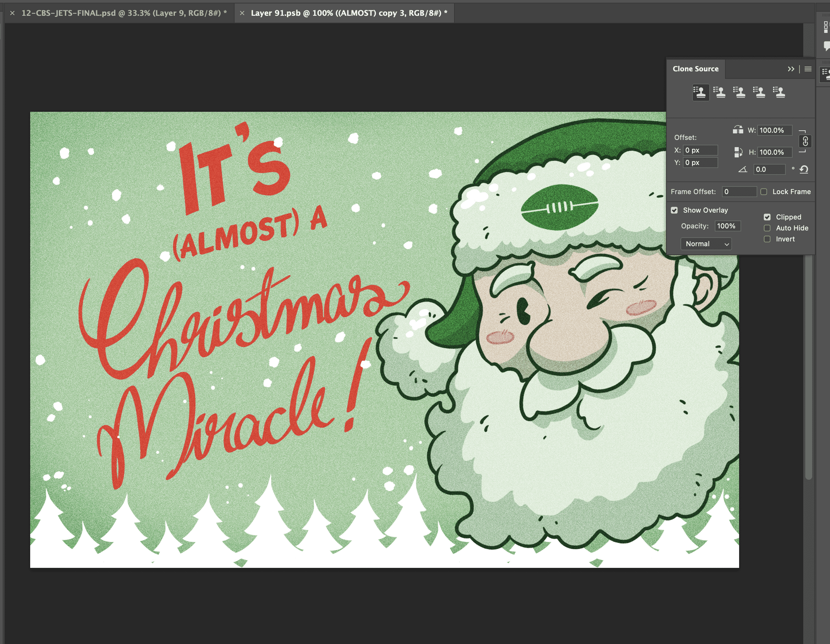
Task: Click the flip horizontal icon beside W
Action: pos(738,130)
